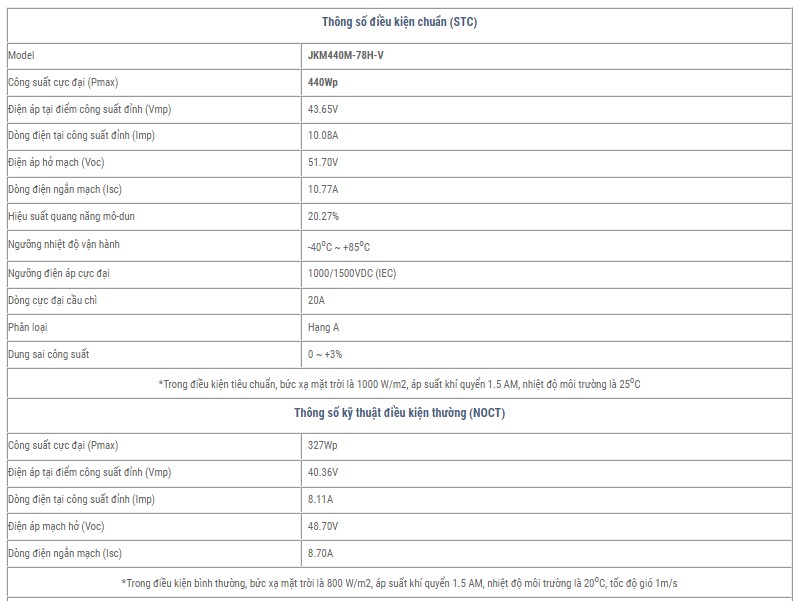This screenshot has height=601, width=799.
Task: Click the 10.77A short-circuit current value
Action: [323, 189]
